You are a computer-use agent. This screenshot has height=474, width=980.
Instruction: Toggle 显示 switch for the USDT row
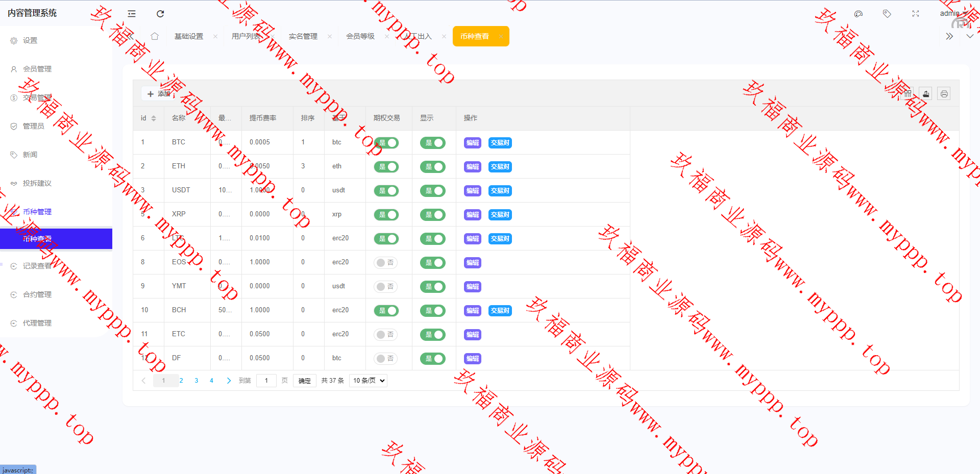point(432,191)
